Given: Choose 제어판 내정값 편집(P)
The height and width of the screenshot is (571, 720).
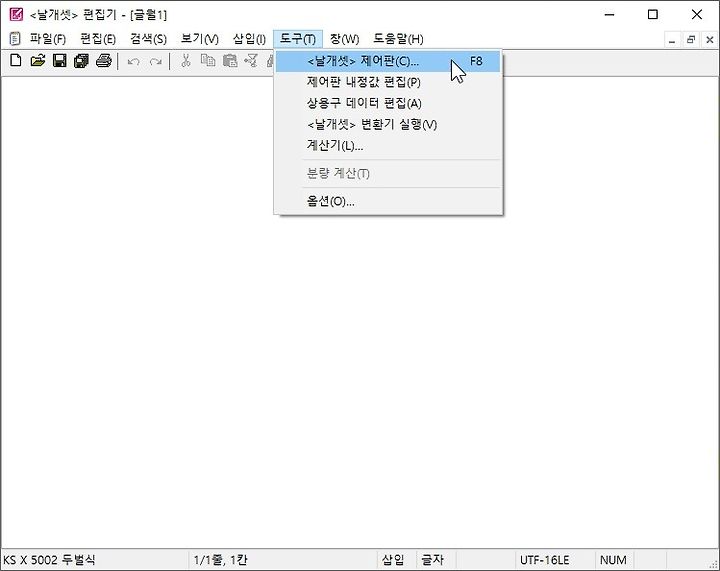Looking at the screenshot, I should tap(388, 82).
